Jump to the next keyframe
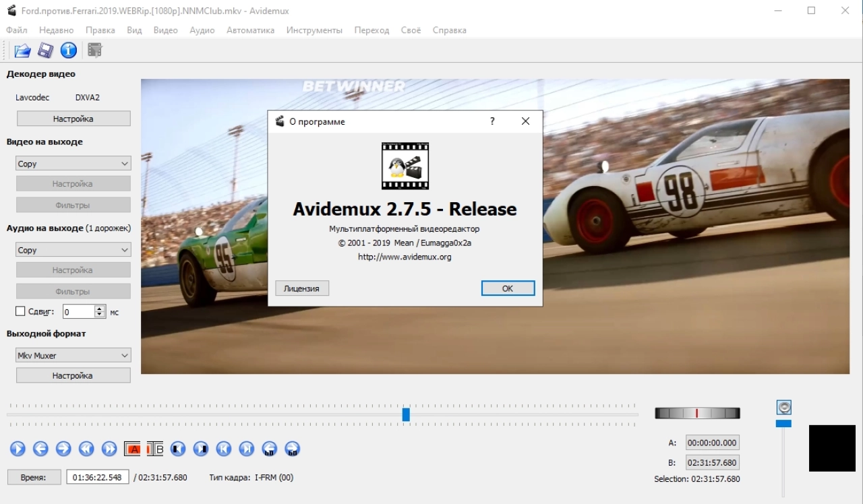Screen dimensions: 863x504 coord(109,449)
